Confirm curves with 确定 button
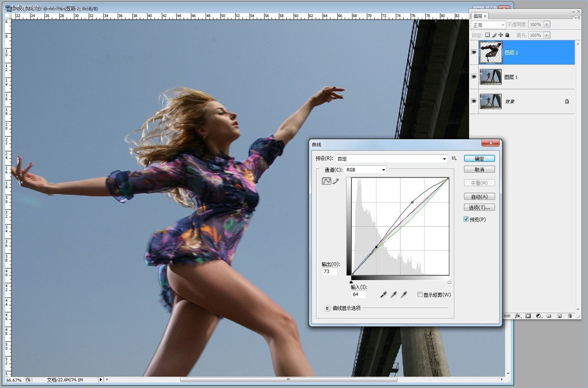The width and height of the screenshot is (588, 388). pos(479,158)
